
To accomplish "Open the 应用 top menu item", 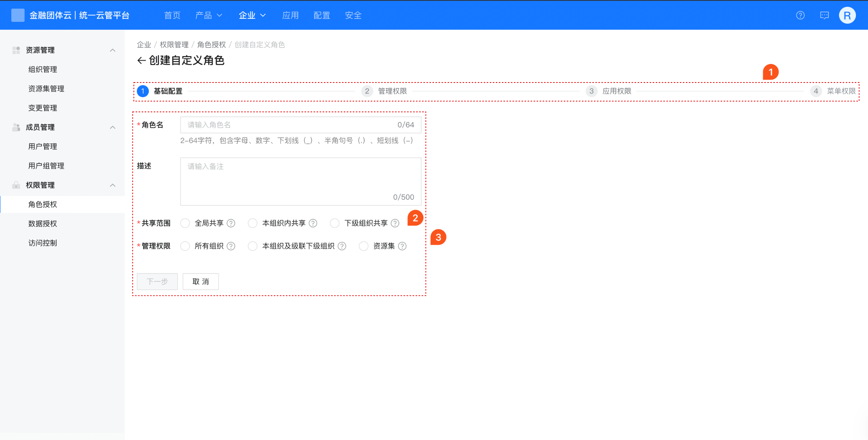I will click(290, 15).
